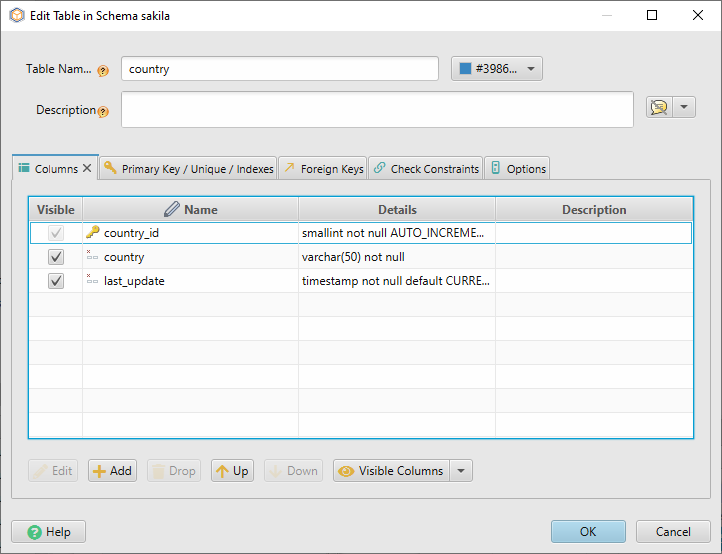Image resolution: width=722 pixels, height=554 pixels.
Task: Click into the Table Name field
Action: (x=279, y=69)
